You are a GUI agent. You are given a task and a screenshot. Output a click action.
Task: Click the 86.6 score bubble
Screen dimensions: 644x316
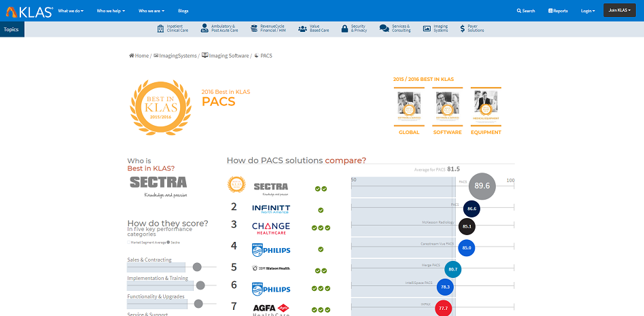(471, 209)
